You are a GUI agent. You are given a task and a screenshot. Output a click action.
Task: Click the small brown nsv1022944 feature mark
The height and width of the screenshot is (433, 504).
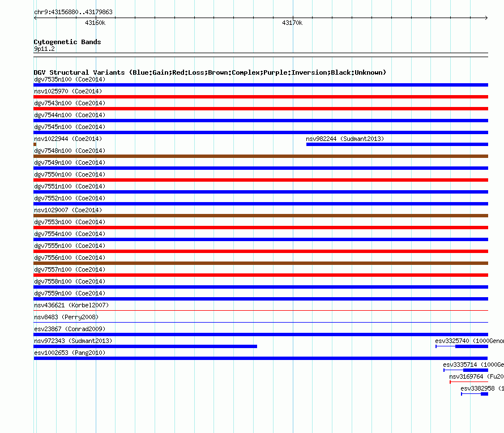(x=35, y=144)
